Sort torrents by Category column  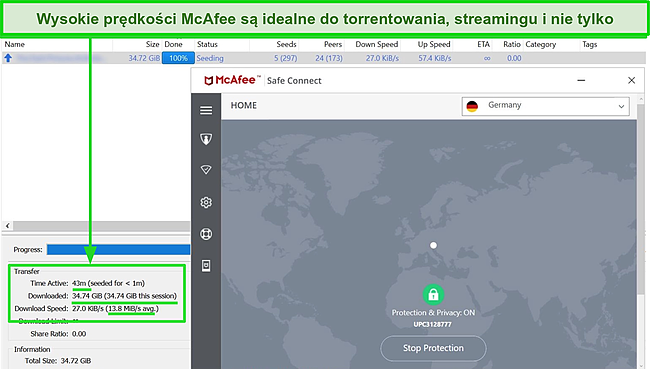pyautogui.click(x=541, y=44)
